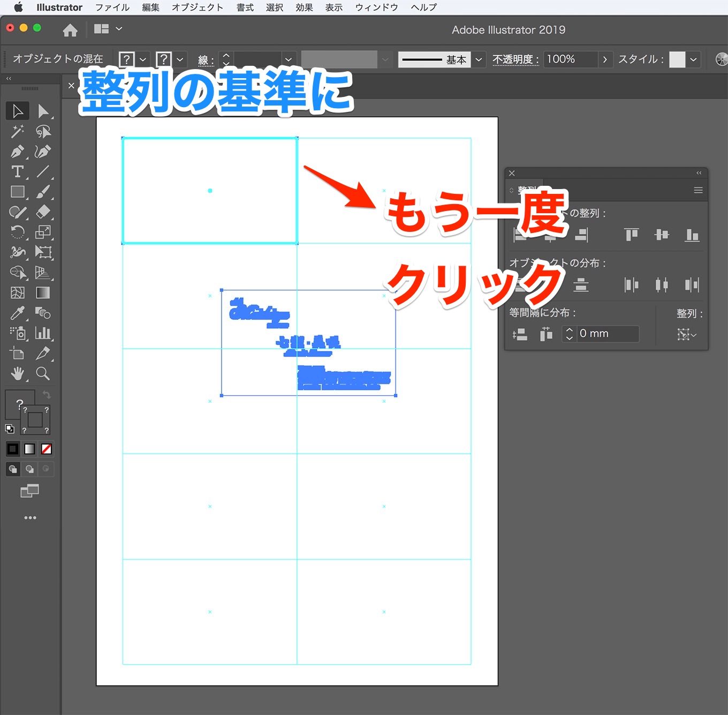The width and height of the screenshot is (728, 715).
Task: Open Edit Toolbar three dots
Action: (x=31, y=517)
